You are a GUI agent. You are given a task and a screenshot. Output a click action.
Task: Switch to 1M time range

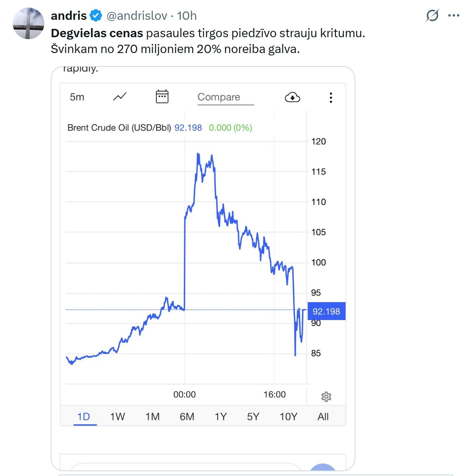(152, 417)
